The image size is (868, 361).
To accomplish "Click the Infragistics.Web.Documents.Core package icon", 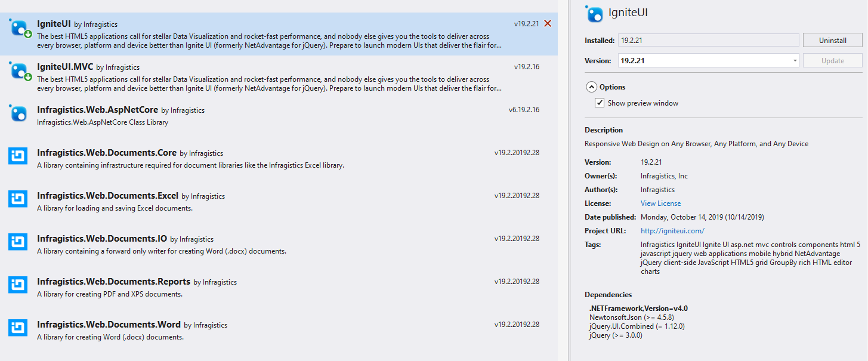I will (x=18, y=156).
